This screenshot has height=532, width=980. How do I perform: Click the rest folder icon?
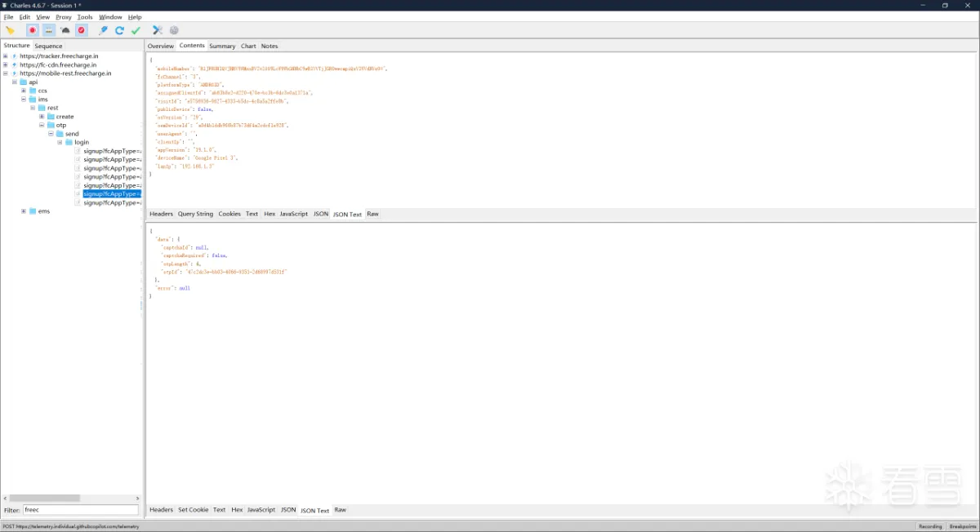coord(42,108)
